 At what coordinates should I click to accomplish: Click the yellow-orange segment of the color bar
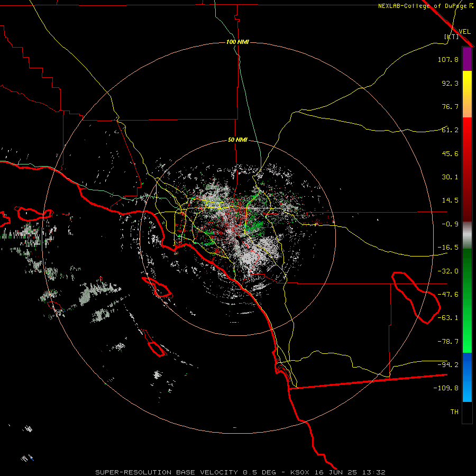[x=467, y=94]
